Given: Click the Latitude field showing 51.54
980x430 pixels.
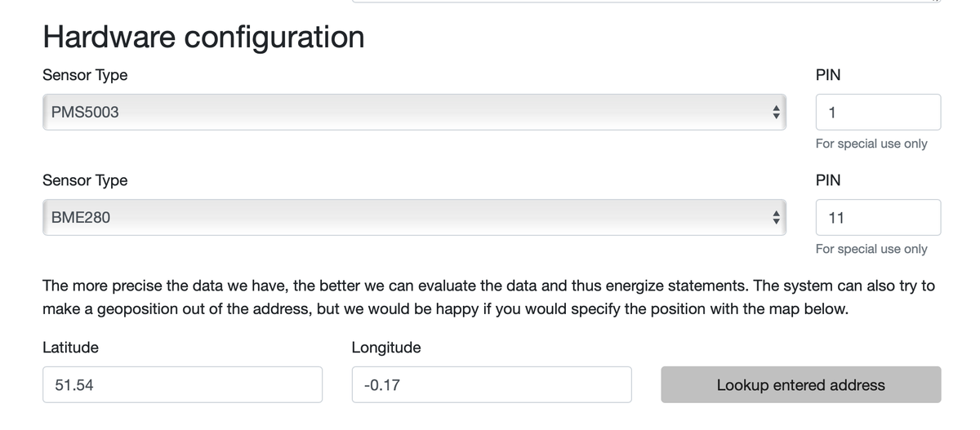Looking at the screenshot, I should pyautogui.click(x=182, y=384).
